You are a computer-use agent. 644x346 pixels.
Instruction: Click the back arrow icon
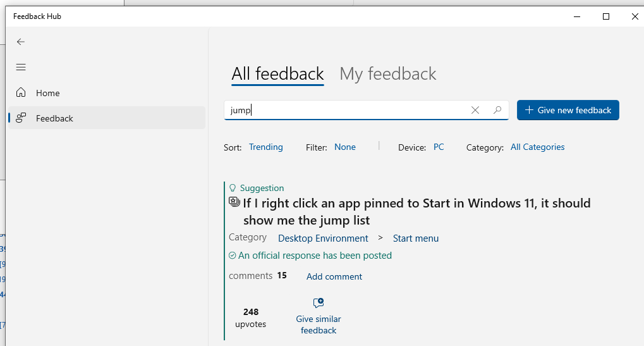pos(20,42)
